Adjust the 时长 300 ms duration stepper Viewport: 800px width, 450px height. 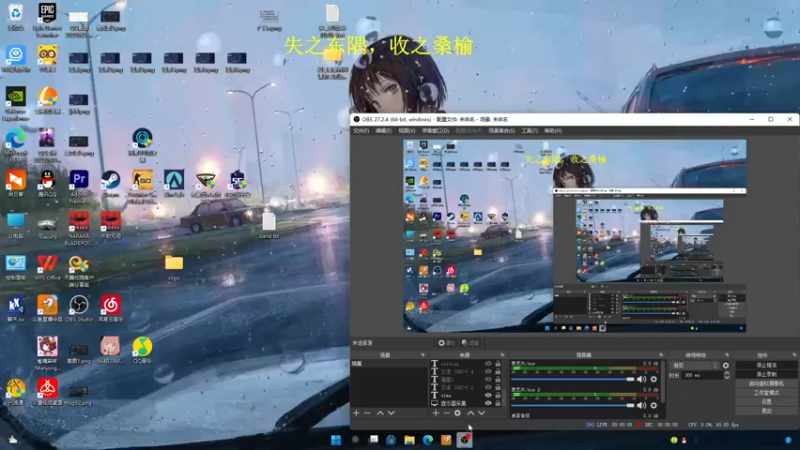[727, 375]
